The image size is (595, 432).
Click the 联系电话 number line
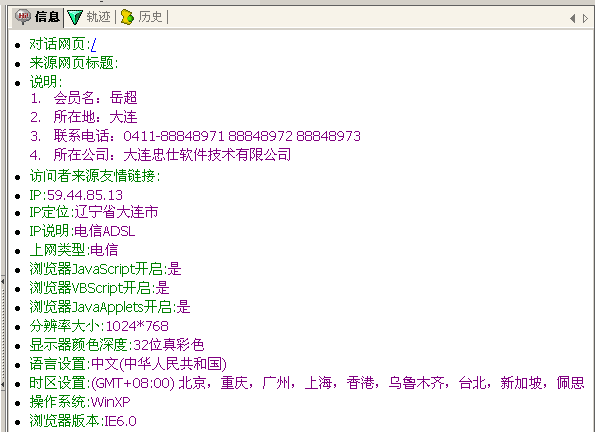207,136
